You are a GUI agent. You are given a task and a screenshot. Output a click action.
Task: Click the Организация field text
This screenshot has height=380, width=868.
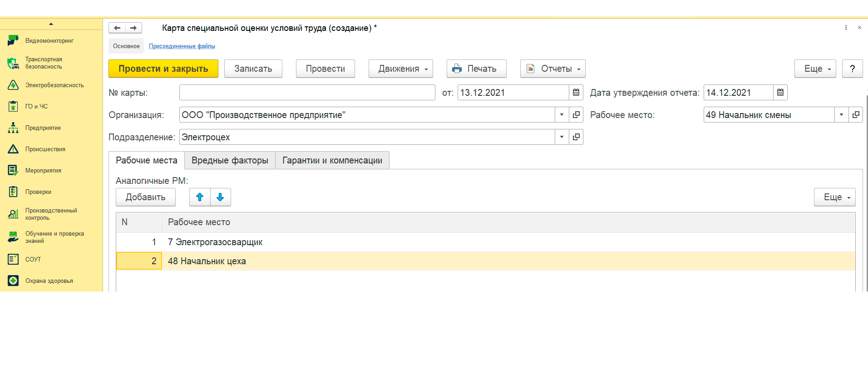coord(367,115)
